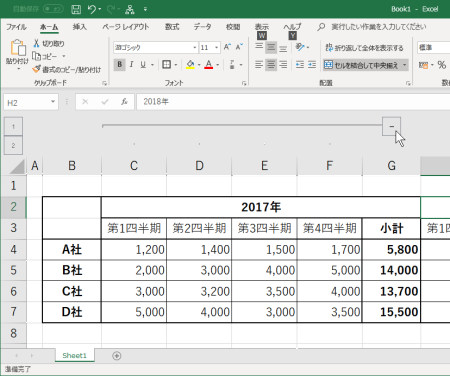
Task: Open the font size dropdown showing 11
Action: point(216,48)
